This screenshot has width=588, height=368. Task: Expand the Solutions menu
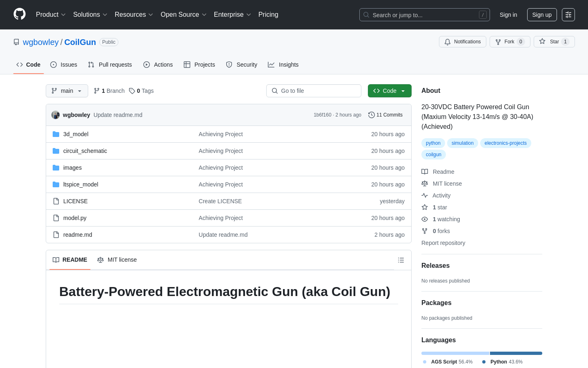[90, 15]
